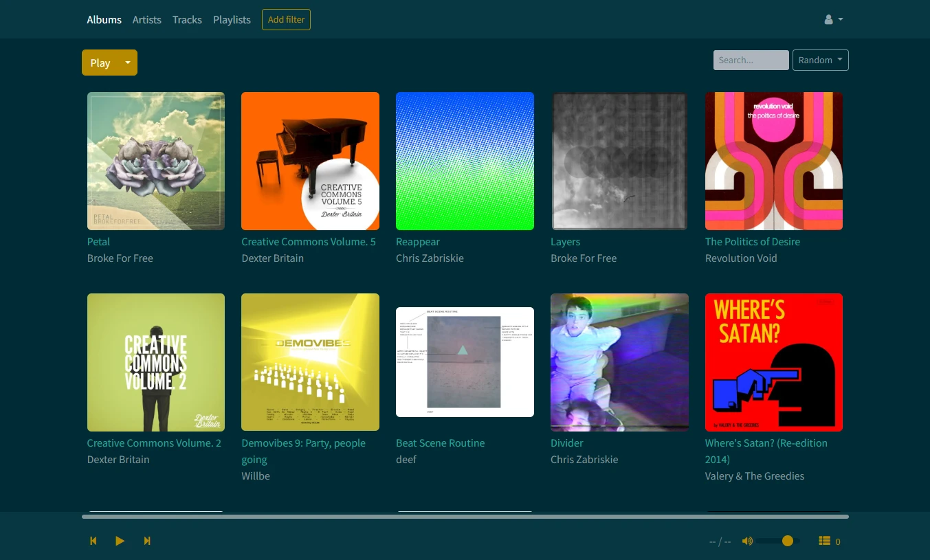Start playback with the player play icon
The image size is (930, 560).
point(120,541)
